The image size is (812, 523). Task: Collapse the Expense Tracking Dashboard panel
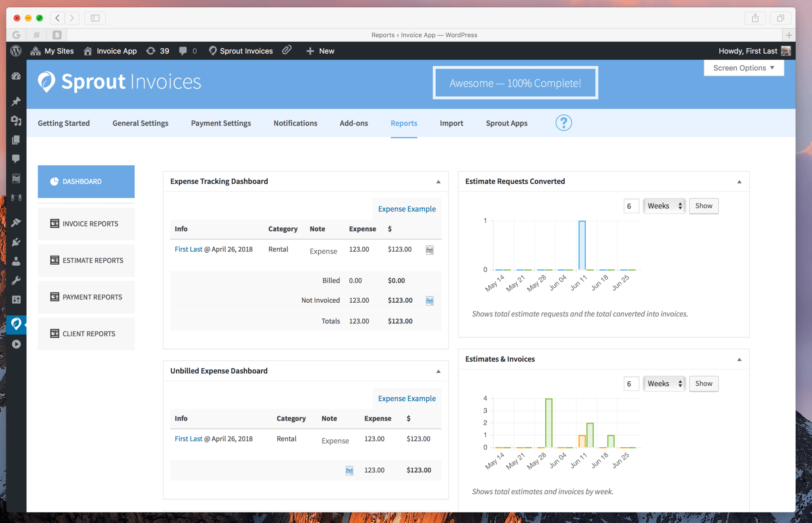pyautogui.click(x=438, y=181)
